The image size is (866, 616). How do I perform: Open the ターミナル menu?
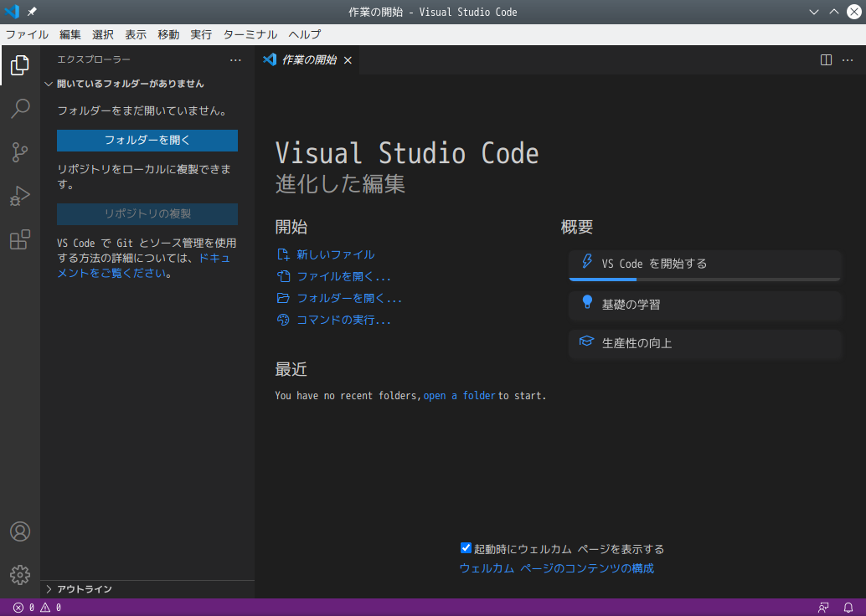250,35
